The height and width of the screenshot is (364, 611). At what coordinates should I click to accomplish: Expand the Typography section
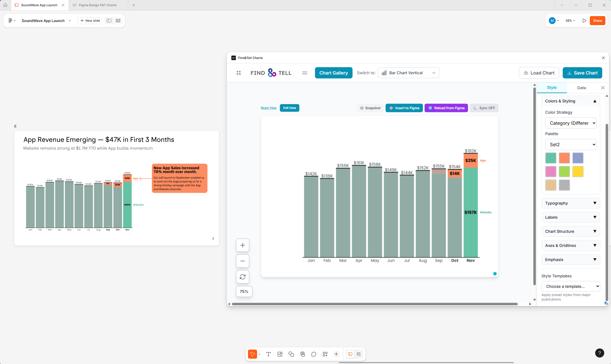pyautogui.click(x=571, y=203)
